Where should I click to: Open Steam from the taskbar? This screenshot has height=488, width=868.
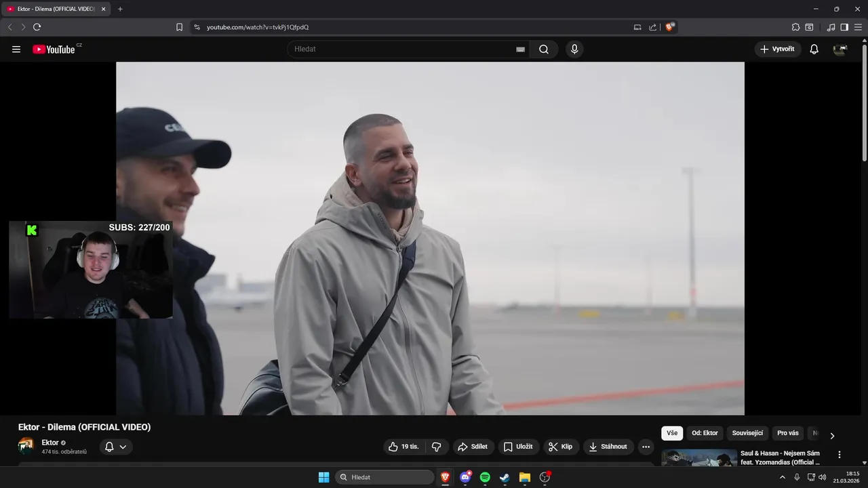[x=505, y=477]
